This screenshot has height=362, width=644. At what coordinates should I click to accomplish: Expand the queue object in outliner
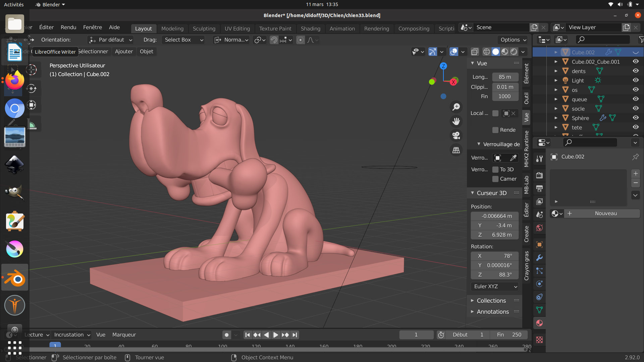pos(556,99)
